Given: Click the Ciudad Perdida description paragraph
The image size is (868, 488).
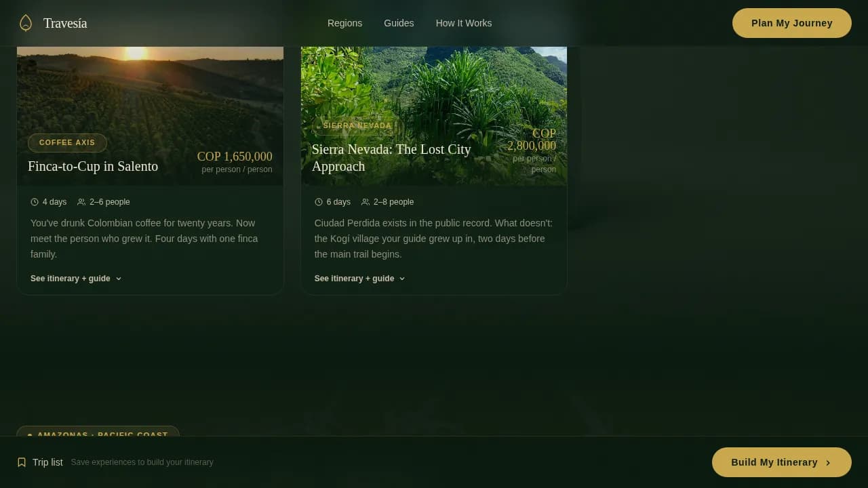Looking at the screenshot, I should pyautogui.click(x=433, y=239).
